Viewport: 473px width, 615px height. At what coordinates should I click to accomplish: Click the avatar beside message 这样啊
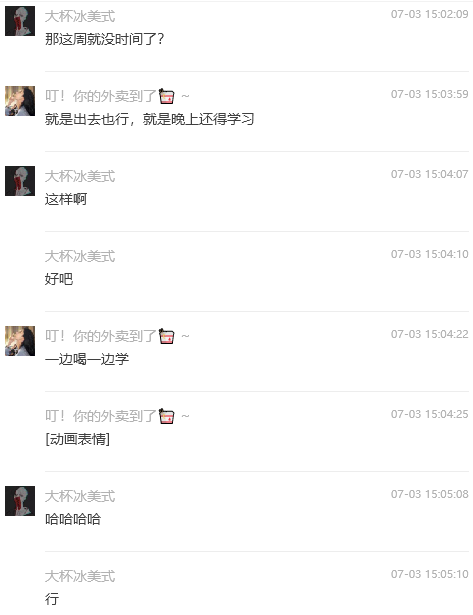[x=20, y=181]
